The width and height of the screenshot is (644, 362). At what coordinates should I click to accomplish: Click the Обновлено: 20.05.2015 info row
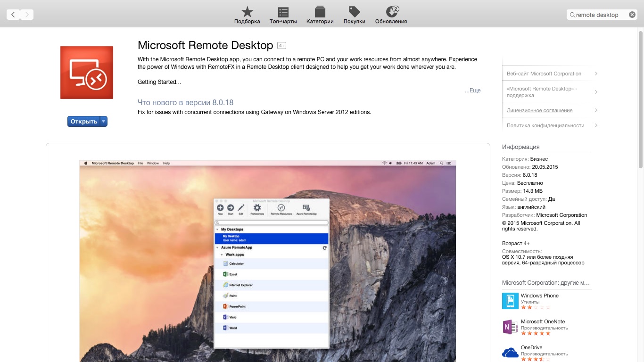(530, 167)
